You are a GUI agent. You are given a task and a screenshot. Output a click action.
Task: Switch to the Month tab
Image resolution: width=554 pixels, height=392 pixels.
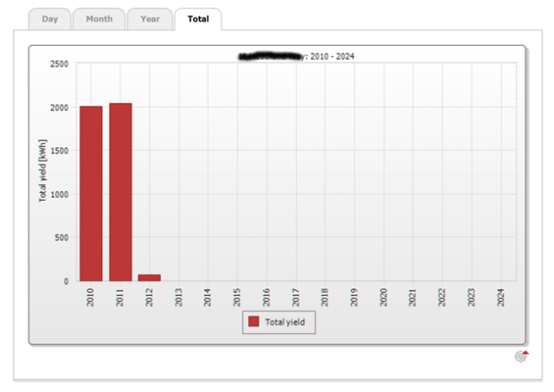tap(99, 19)
